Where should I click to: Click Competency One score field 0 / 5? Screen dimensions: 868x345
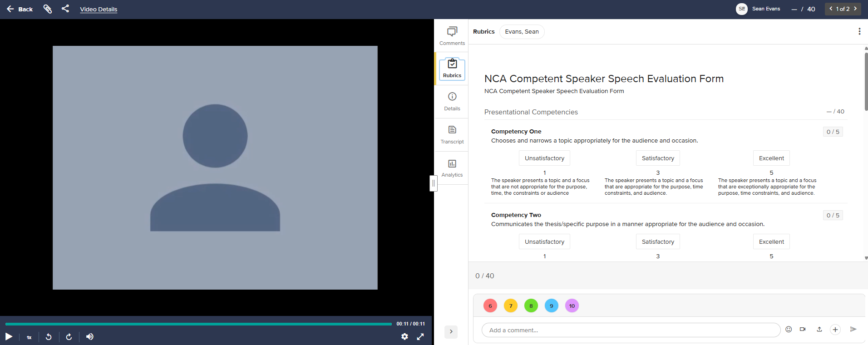coord(833,132)
